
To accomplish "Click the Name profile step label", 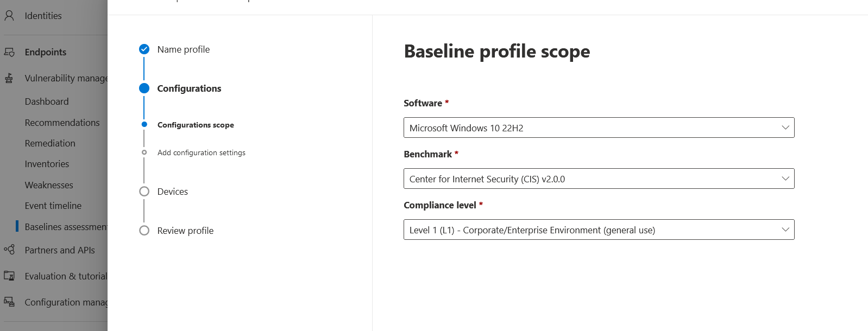I will pos(184,49).
